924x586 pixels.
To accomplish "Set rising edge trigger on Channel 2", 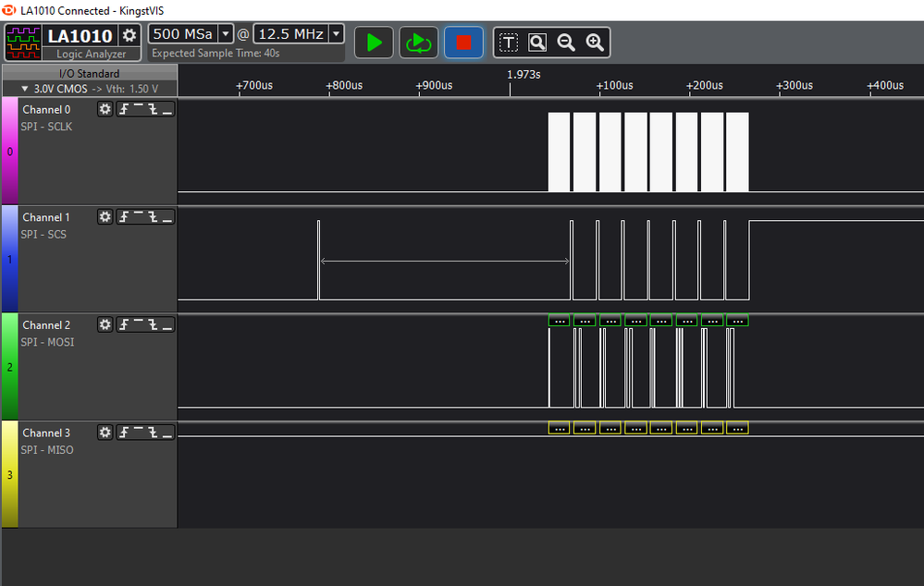I will [124, 324].
